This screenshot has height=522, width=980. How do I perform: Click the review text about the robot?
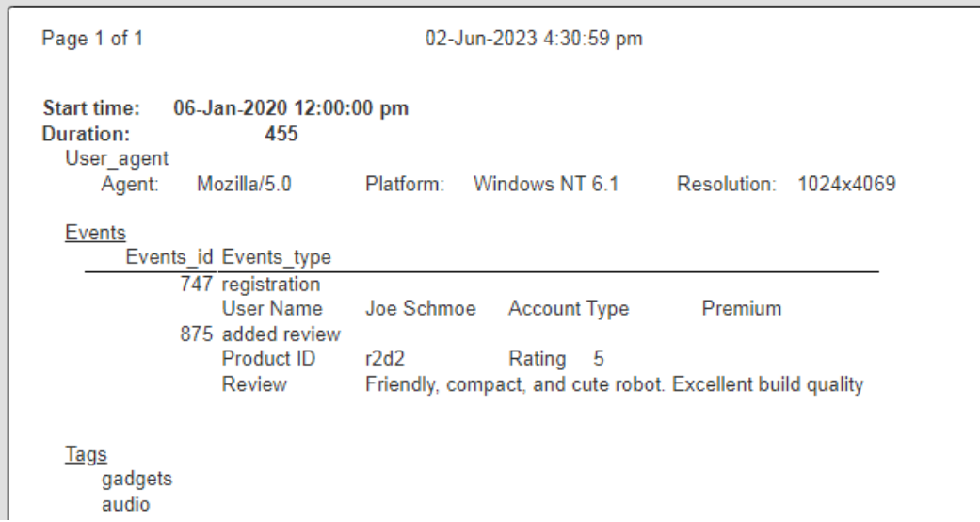[x=614, y=384]
